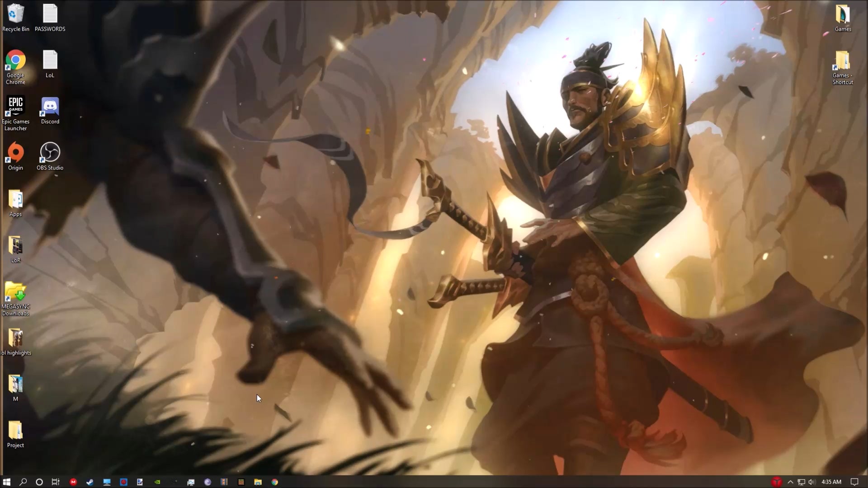The height and width of the screenshot is (488, 868).
Task: Click the red tray icon beside chevron
Action: (x=777, y=482)
